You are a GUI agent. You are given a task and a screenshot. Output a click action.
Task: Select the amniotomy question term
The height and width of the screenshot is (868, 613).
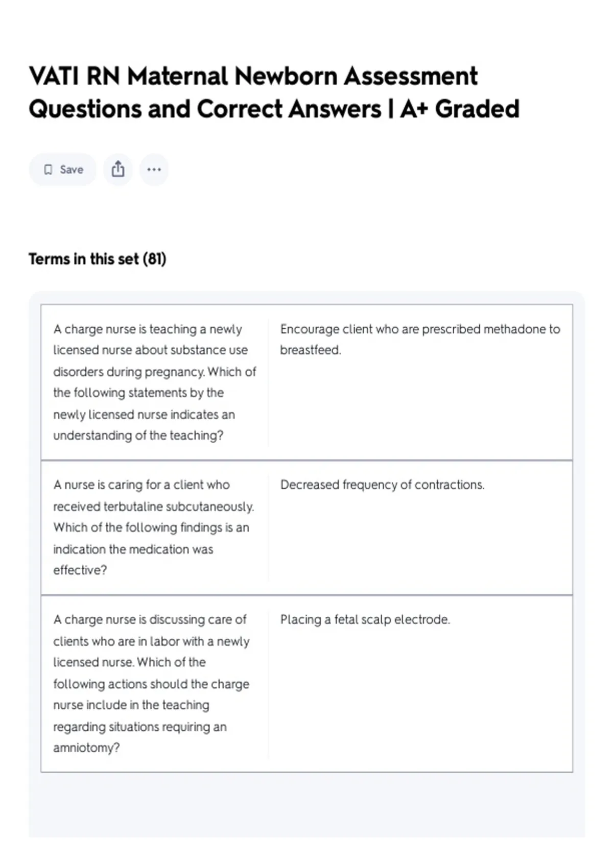(151, 683)
